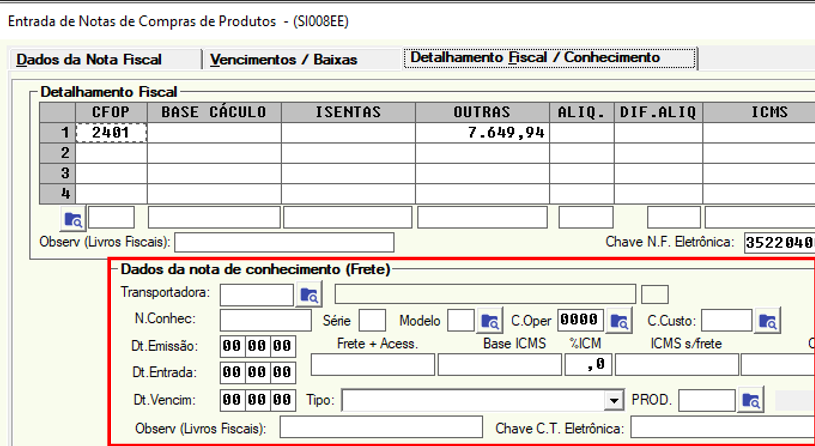Image resolution: width=815 pixels, height=446 pixels.
Task: Open the Vencimentos / Baixas tab
Action: point(283,60)
